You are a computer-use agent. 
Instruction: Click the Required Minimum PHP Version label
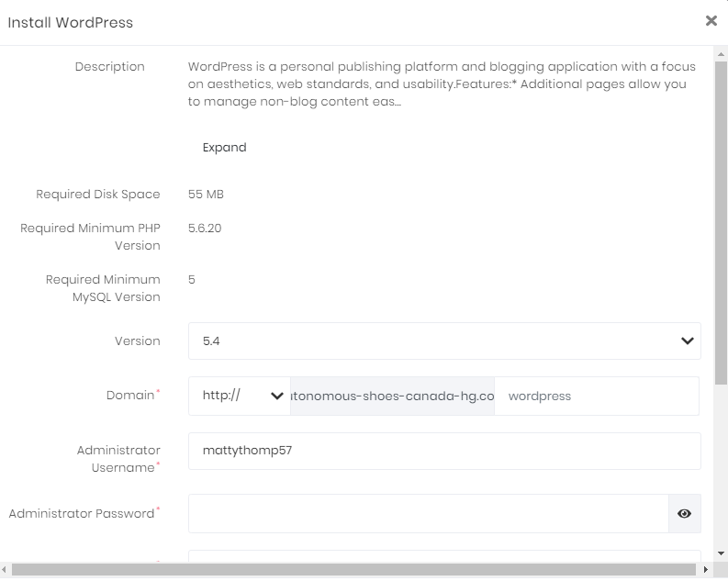pos(91,237)
